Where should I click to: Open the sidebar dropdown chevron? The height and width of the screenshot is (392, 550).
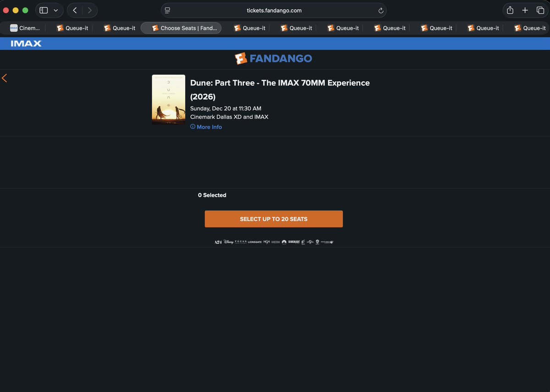point(56,10)
